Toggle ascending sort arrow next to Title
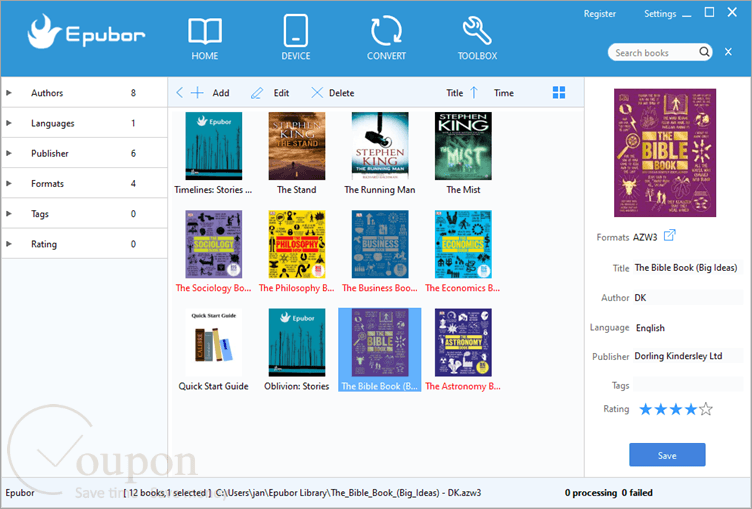 474,93
